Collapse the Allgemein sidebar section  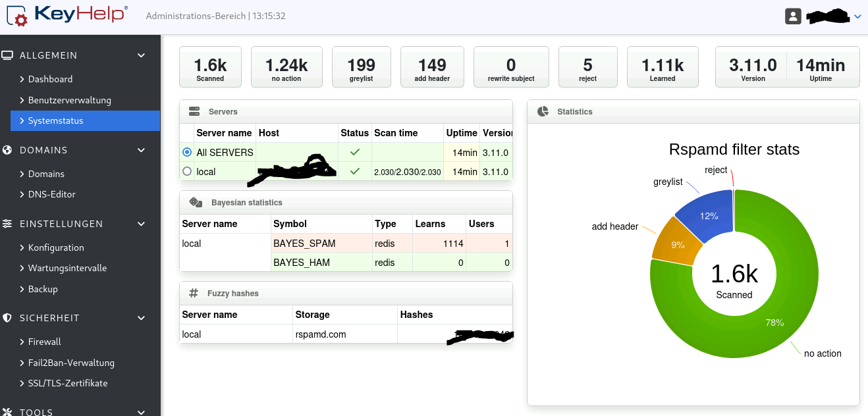point(141,55)
